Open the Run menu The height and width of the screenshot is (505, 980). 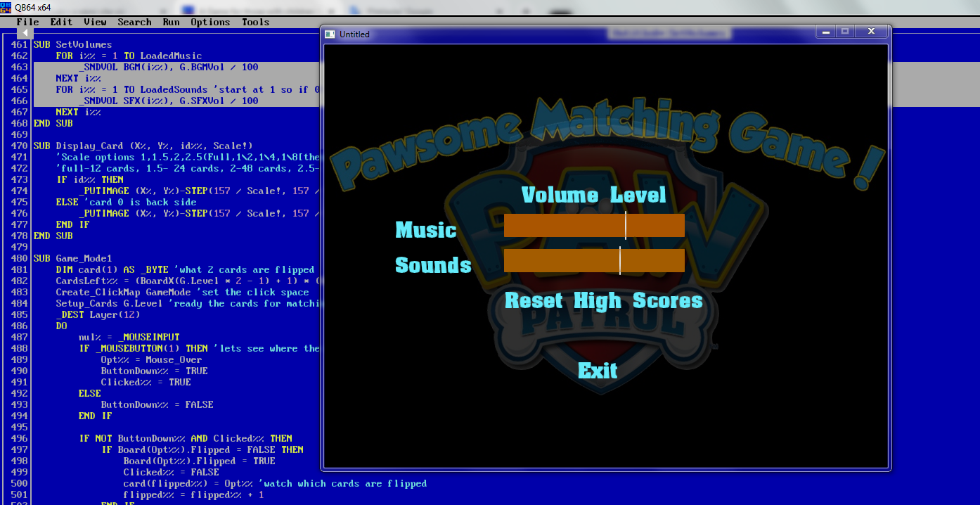[x=171, y=22]
